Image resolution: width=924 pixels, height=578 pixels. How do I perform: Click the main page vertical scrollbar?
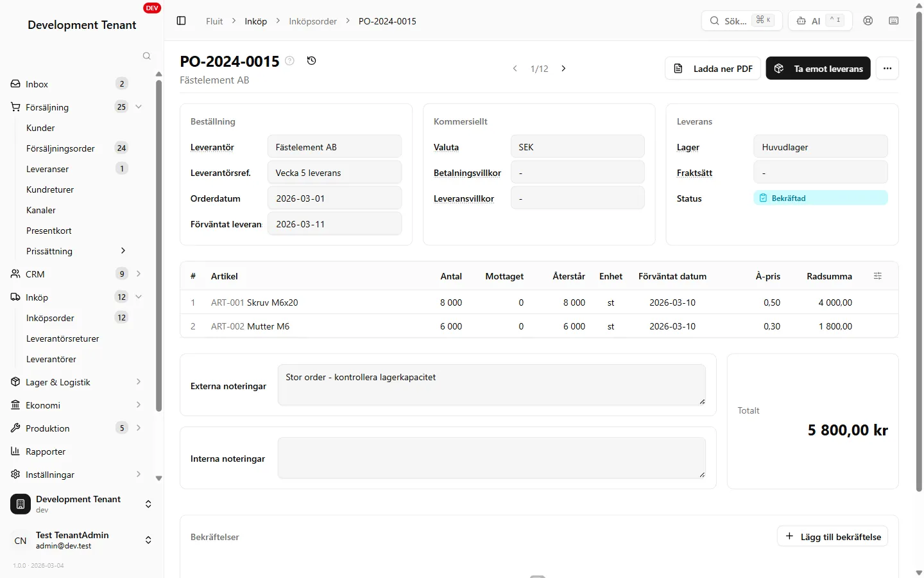[919, 252]
